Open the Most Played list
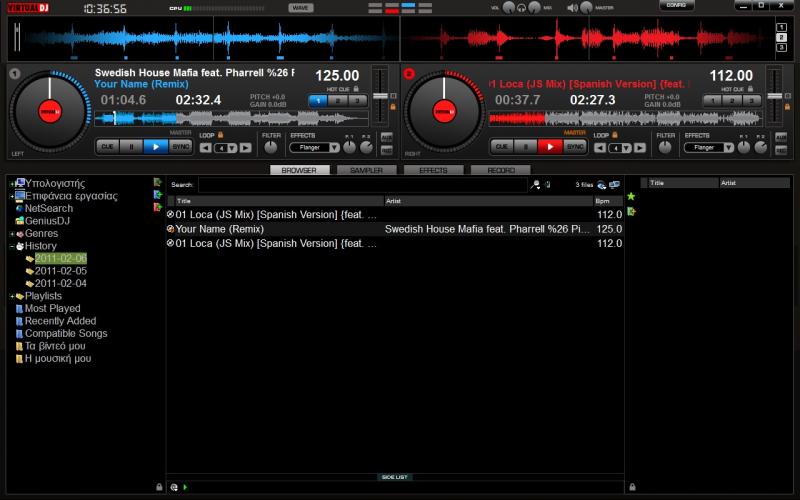This screenshot has height=500, width=800. [x=53, y=308]
